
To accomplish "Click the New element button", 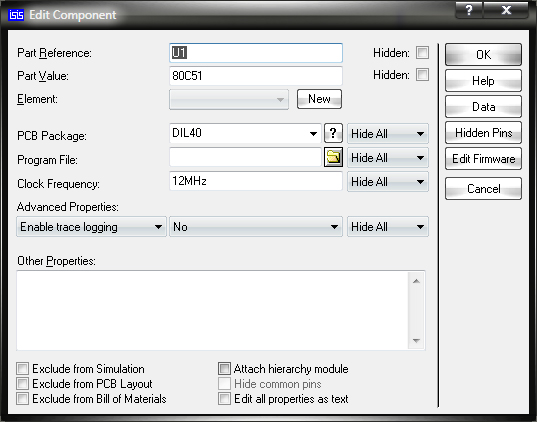I will point(319,99).
